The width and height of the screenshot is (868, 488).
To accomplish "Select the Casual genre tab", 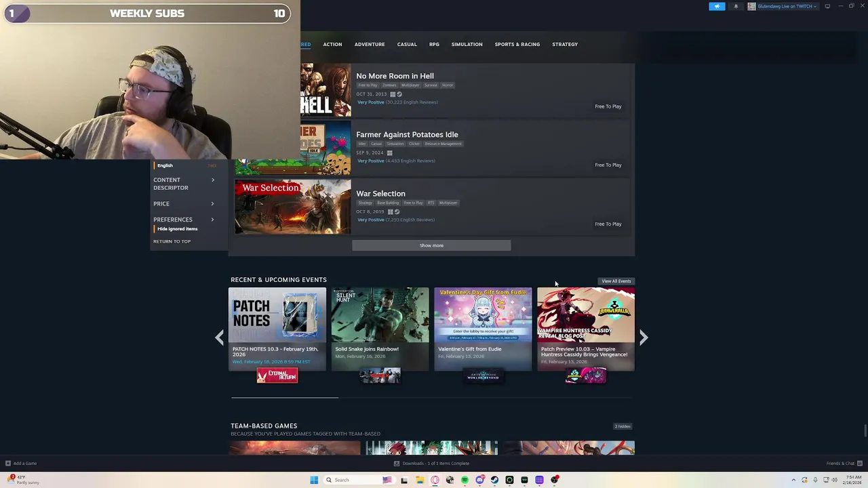I will (x=407, y=44).
